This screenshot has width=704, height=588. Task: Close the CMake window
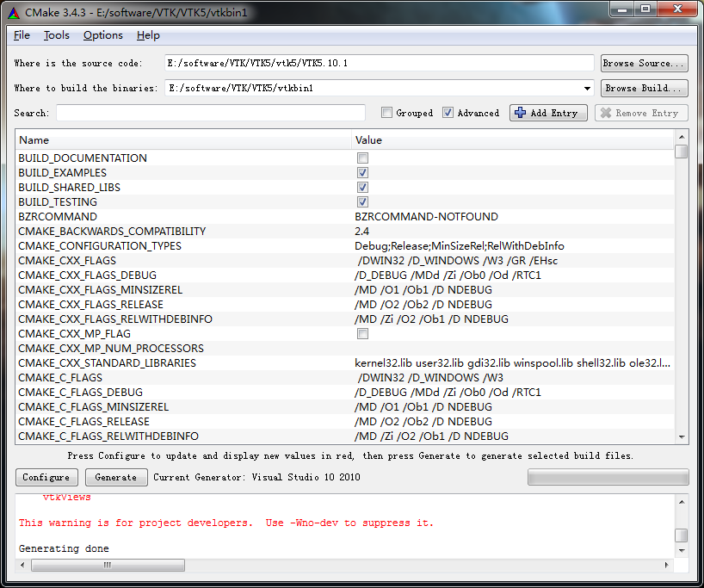(677, 9)
